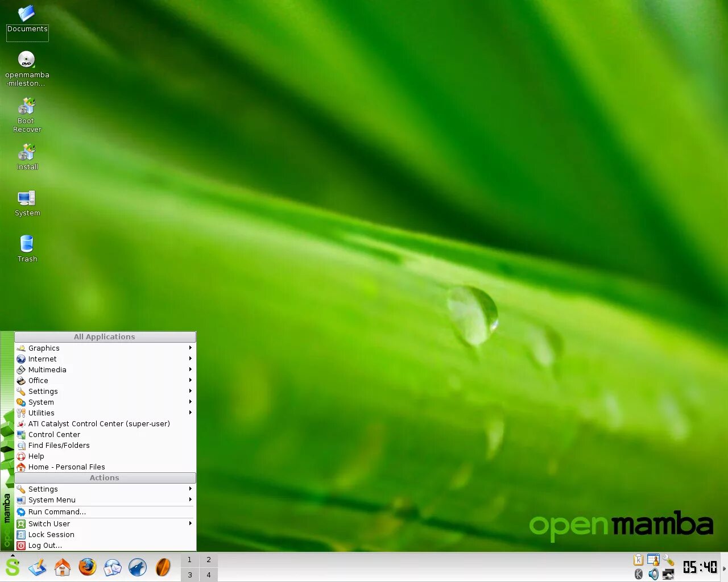Select Find Files/Folders menu entry
This screenshot has height=582, width=728.
click(105, 445)
